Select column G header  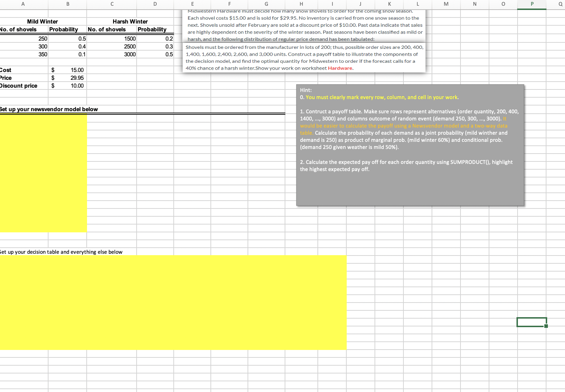[266, 4]
